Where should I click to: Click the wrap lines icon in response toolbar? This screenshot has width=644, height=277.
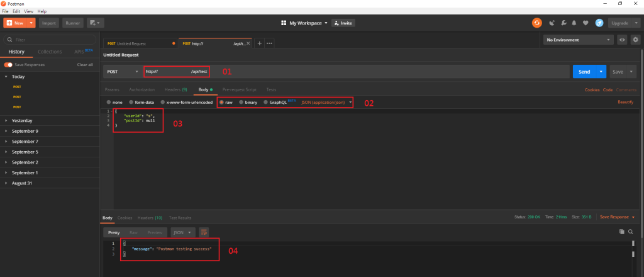click(204, 232)
